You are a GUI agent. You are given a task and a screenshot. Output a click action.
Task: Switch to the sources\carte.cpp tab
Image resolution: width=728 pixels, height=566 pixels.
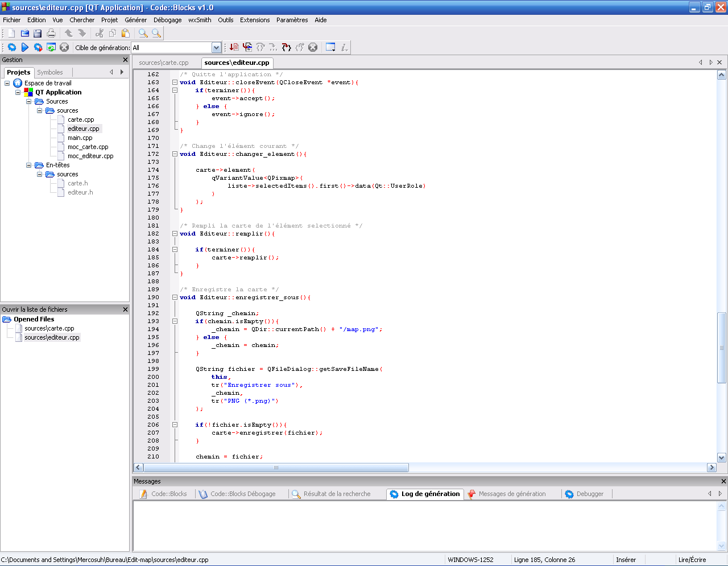[x=166, y=63]
